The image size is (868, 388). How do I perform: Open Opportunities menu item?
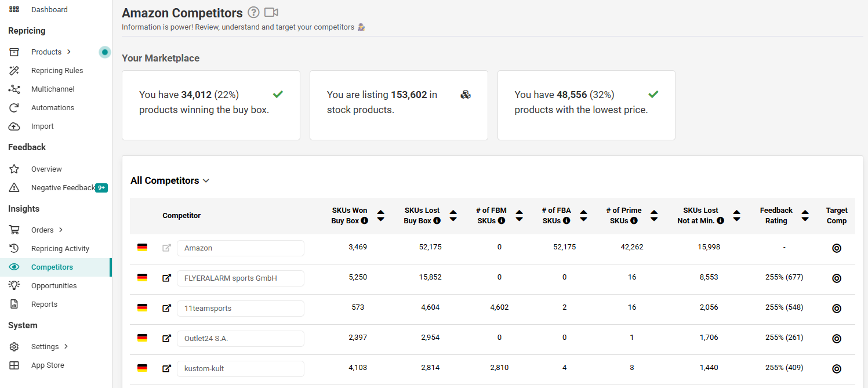click(54, 285)
